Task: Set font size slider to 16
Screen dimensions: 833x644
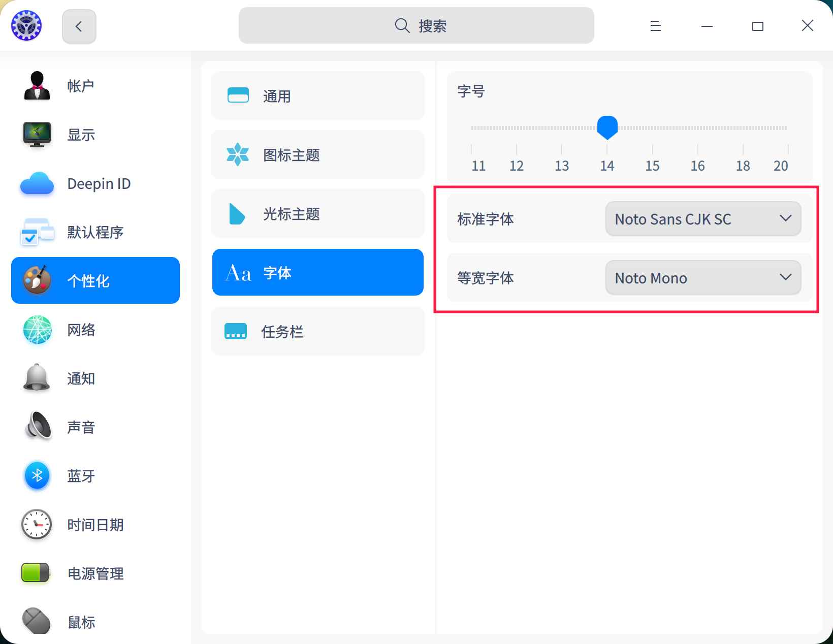Action: (x=697, y=127)
